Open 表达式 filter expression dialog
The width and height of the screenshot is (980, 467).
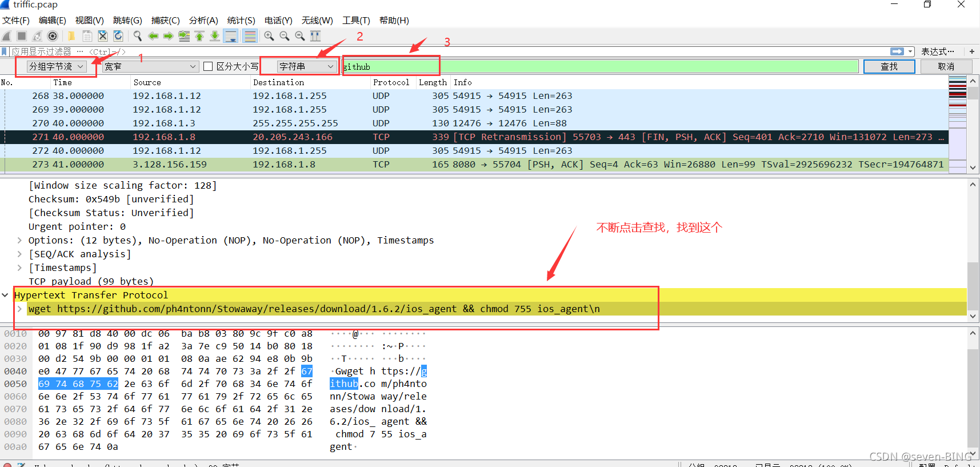coord(937,51)
